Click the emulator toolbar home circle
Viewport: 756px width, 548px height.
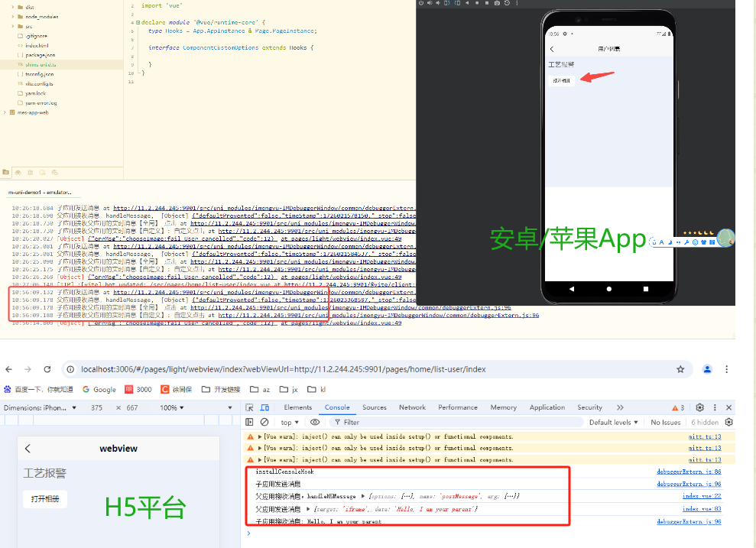pyautogui.click(x=477, y=3)
